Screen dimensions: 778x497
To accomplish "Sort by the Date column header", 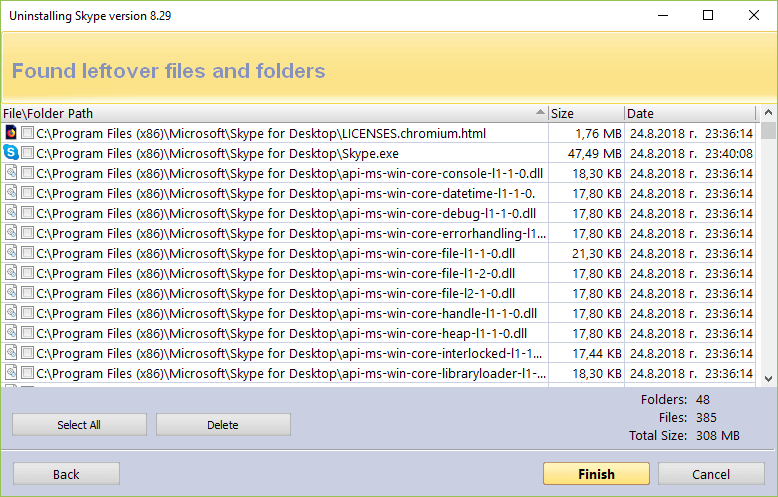I will 690,113.
